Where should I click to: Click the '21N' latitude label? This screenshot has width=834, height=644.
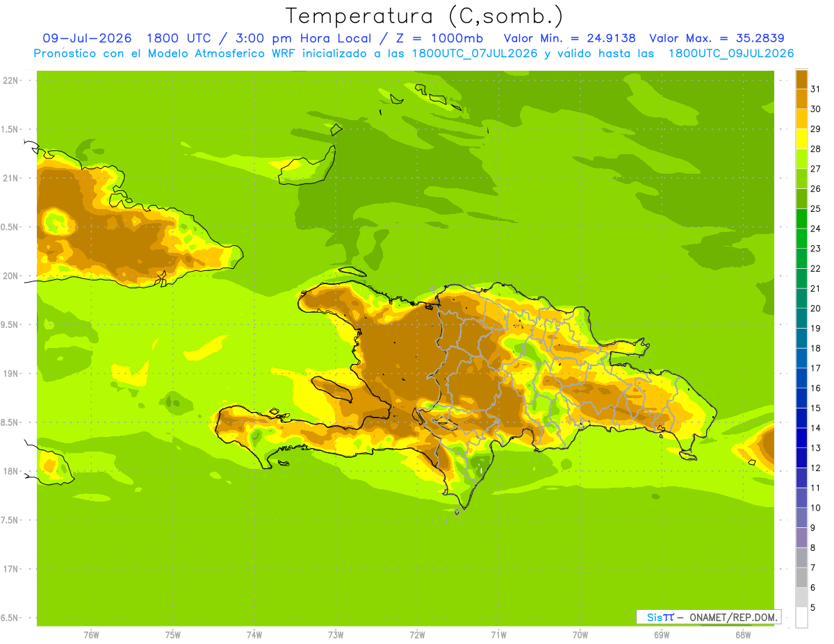10,178
